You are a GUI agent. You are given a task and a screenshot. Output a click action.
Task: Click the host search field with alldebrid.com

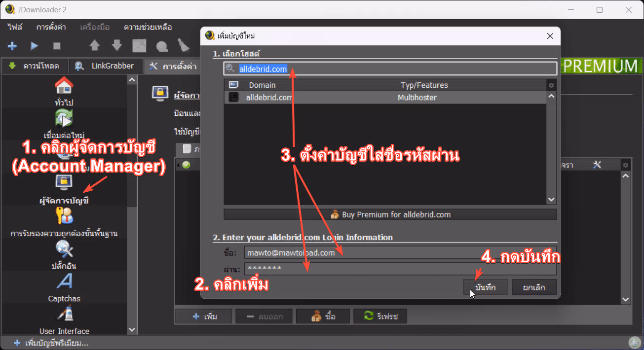[x=390, y=69]
